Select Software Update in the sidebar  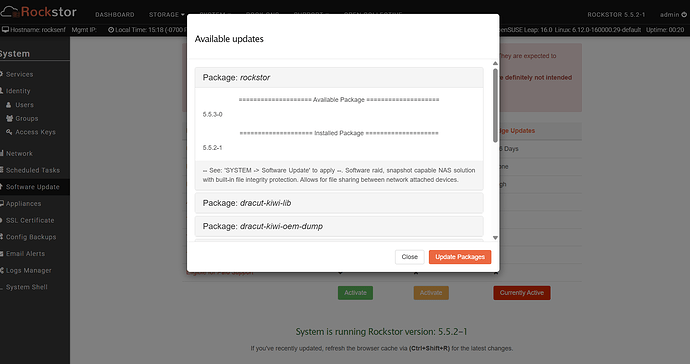tap(33, 187)
